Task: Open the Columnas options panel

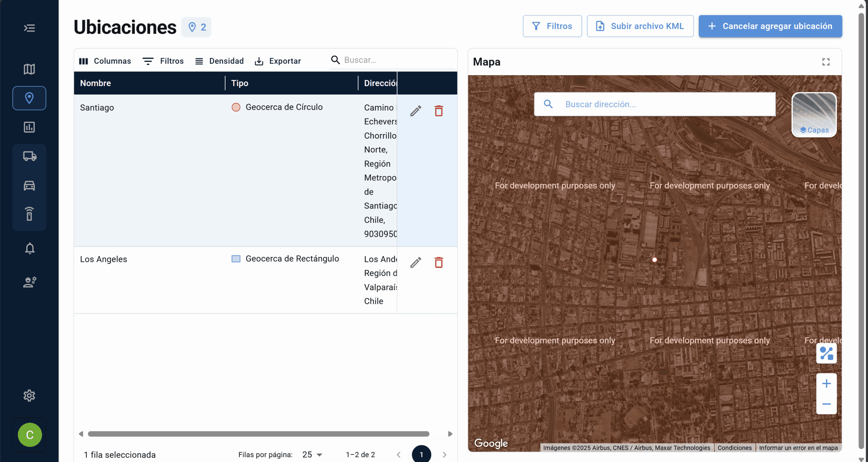Action: (105, 61)
